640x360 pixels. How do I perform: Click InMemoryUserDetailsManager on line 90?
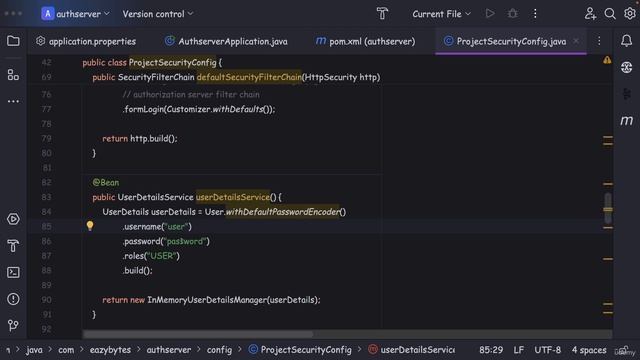(207, 300)
